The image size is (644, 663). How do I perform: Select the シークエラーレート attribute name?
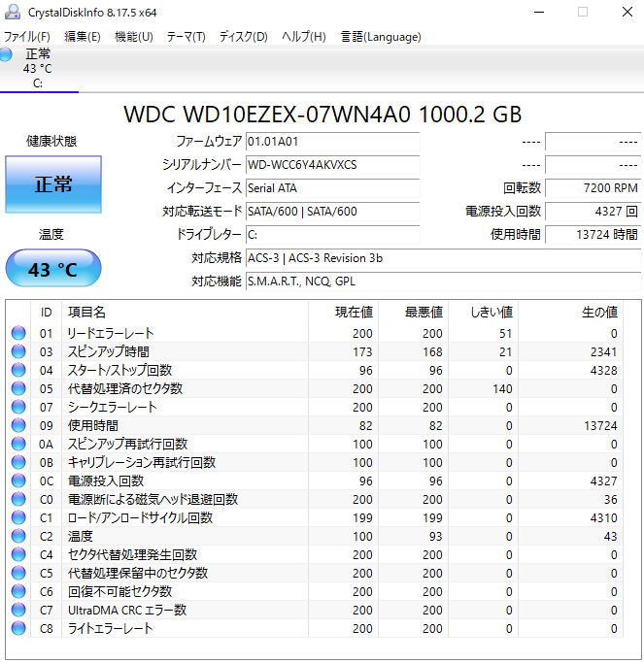click(x=112, y=407)
